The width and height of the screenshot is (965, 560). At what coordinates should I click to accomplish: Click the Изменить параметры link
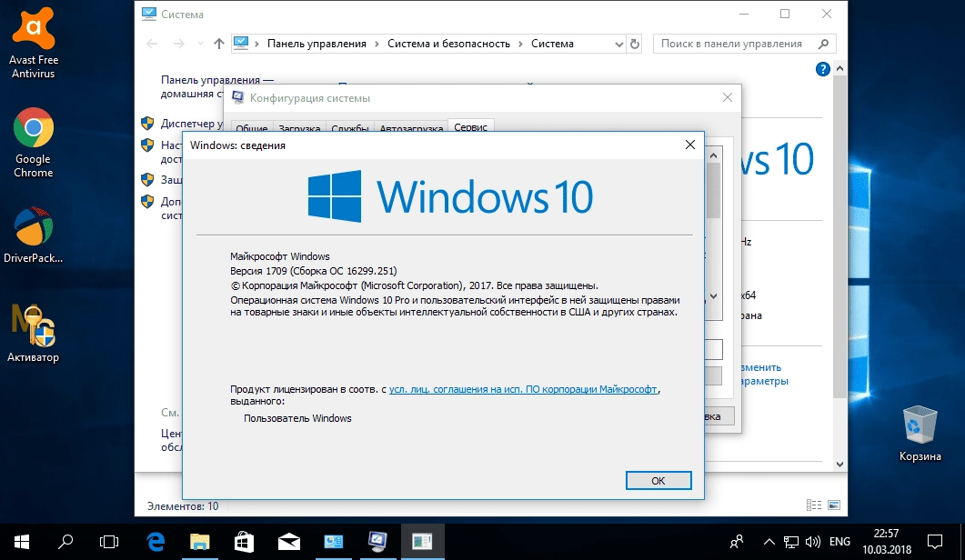(764, 374)
